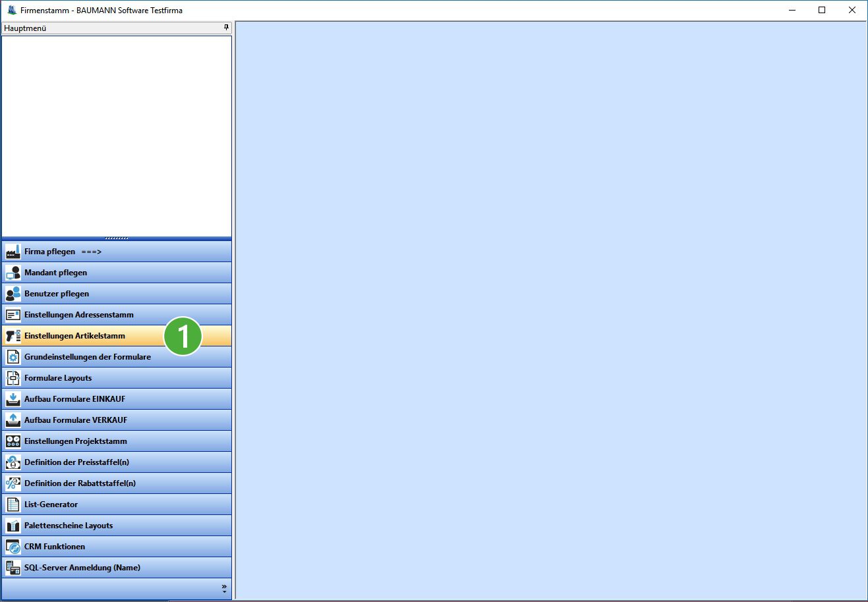Expand navigation options chevron at panel bottom
Screen dimensions: 868x602
224,588
